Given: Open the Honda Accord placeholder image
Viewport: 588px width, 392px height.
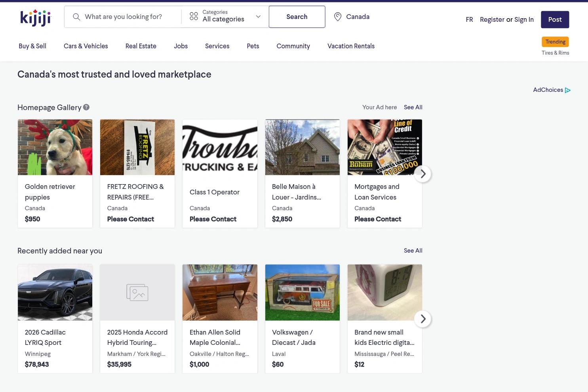Looking at the screenshot, I should (x=137, y=293).
